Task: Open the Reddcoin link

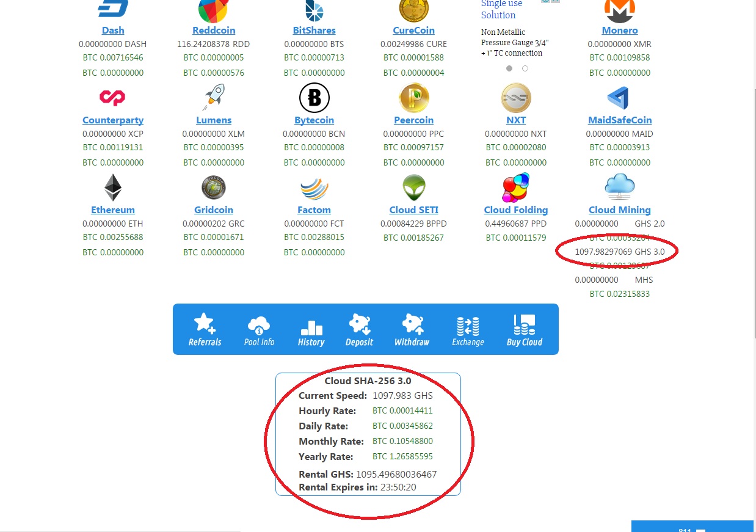Action: pyautogui.click(x=214, y=31)
